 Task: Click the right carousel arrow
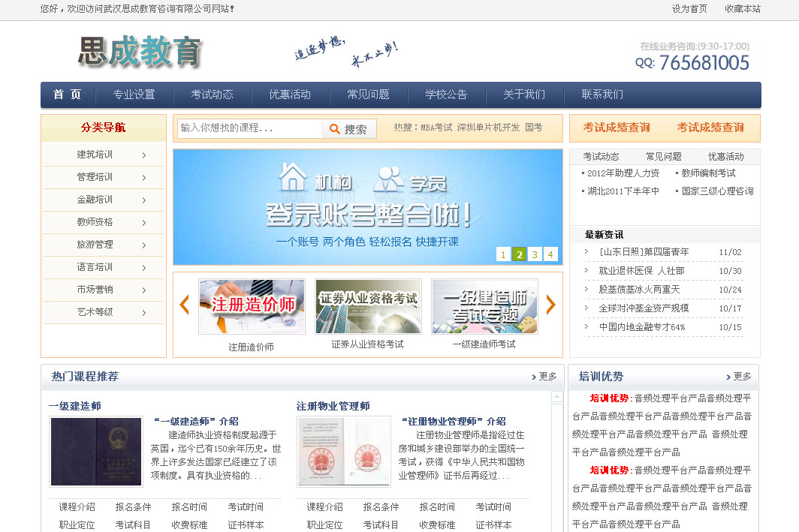click(x=550, y=305)
